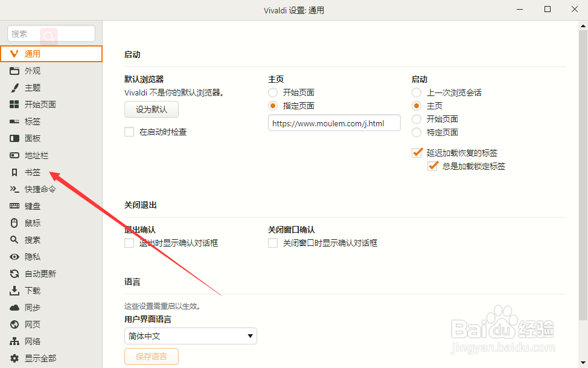Click the 键盘 keyboard icon
588x368 pixels.
tap(14, 206)
